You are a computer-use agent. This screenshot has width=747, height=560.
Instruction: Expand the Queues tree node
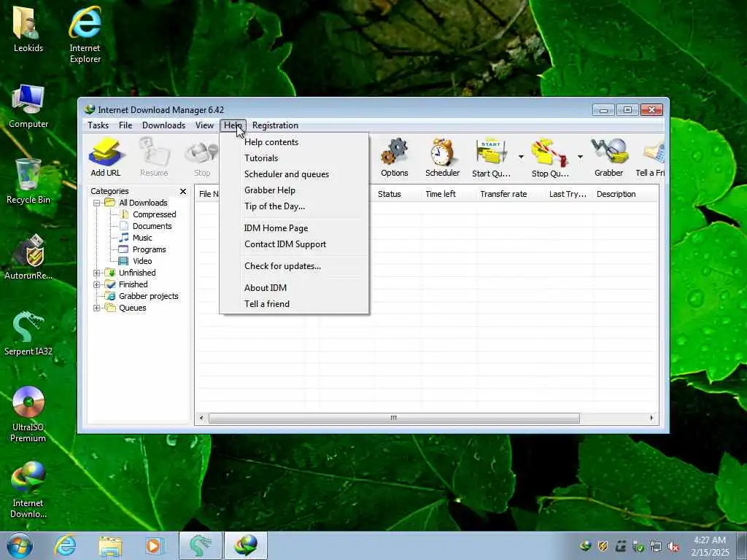(x=97, y=308)
